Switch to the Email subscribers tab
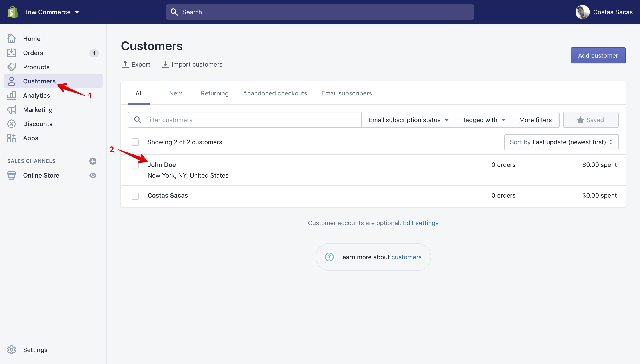This screenshot has height=364, width=640. [346, 93]
